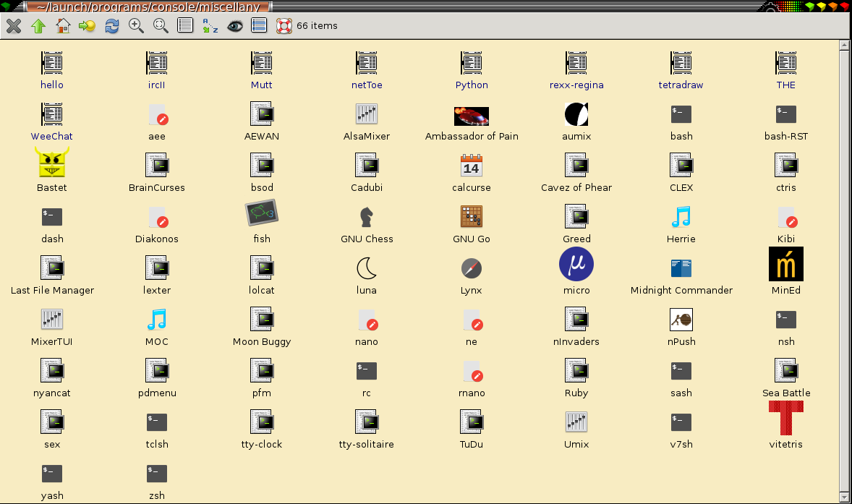Select the TuDu icon
This screenshot has width=852, height=504.
click(x=471, y=422)
